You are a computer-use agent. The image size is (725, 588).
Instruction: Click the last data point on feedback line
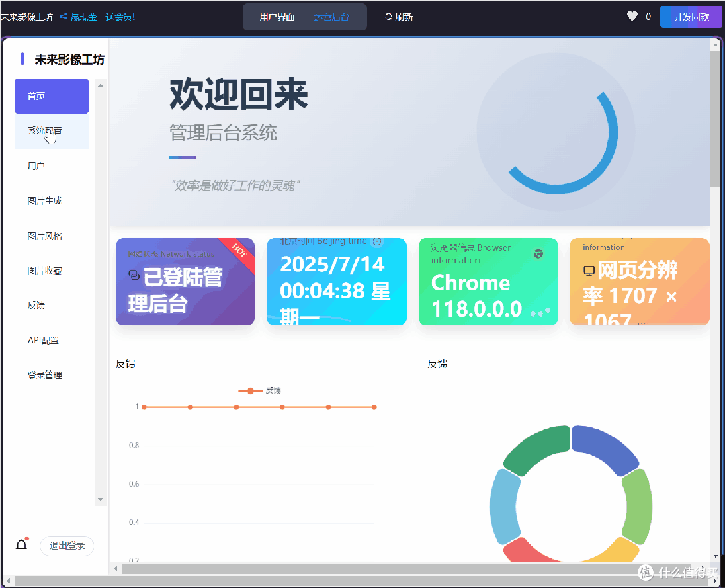(374, 407)
